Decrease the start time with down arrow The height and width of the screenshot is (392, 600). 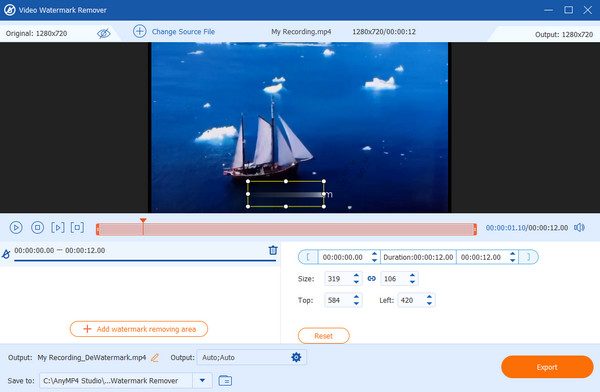coord(374,261)
